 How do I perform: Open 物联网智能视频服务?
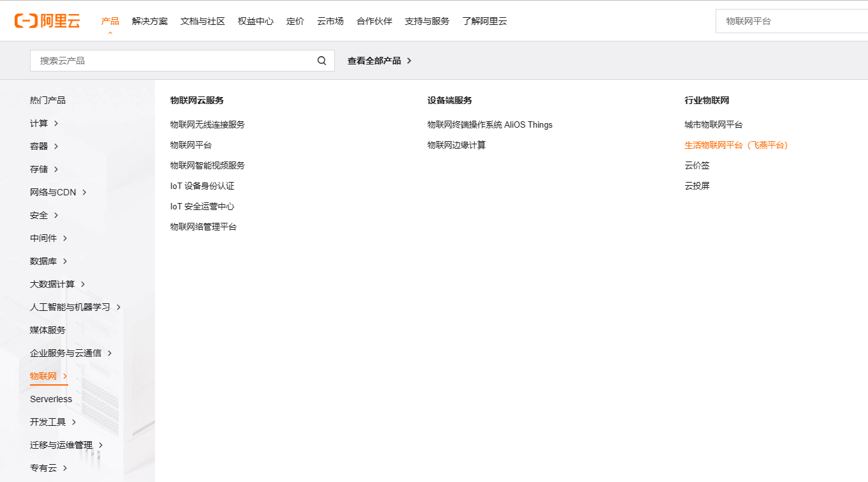[207, 165]
